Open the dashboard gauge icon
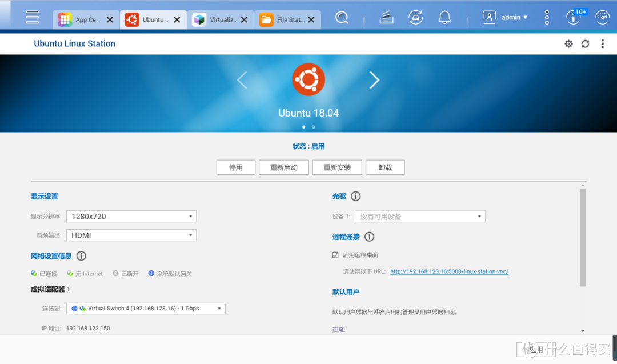 pos(603,17)
